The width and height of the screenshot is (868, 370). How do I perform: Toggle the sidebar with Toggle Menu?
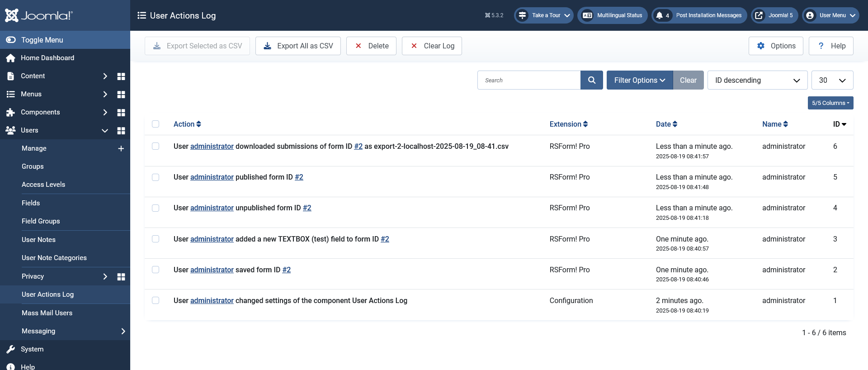pyautogui.click(x=42, y=40)
